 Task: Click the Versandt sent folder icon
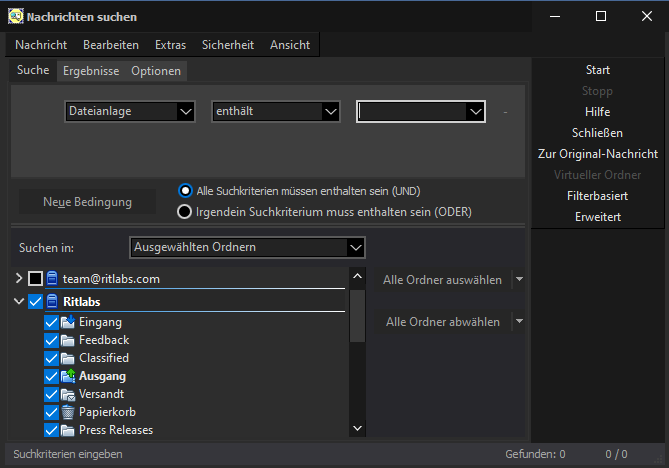[68, 394]
